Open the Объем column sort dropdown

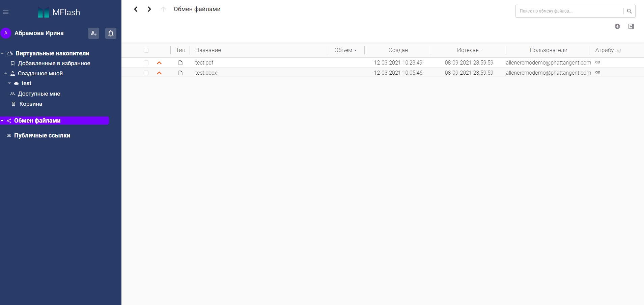345,50
